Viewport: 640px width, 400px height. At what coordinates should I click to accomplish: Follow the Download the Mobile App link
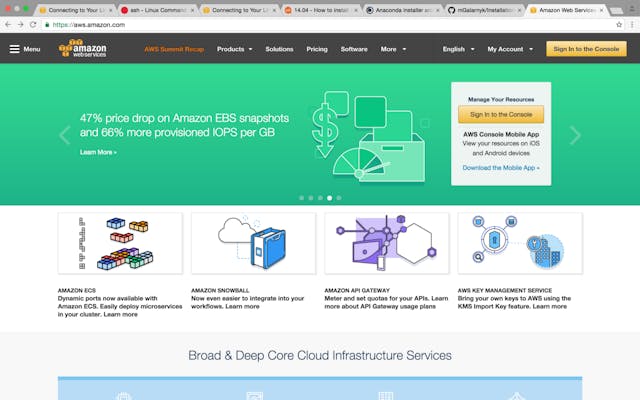tap(501, 168)
